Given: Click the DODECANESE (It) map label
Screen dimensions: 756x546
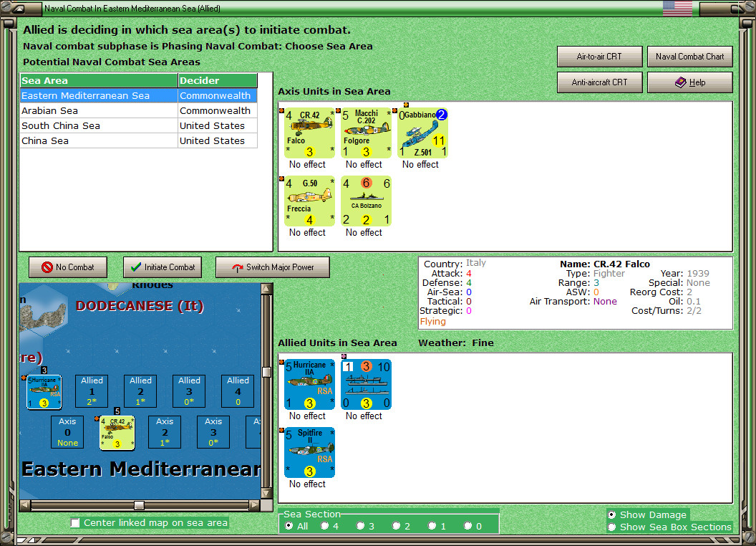Looking at the screenshot, I should pyautogui.click(x=140, y=306).
